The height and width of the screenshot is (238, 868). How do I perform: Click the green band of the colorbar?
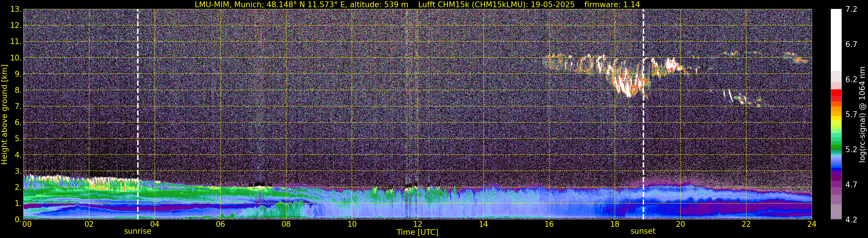click(836, 147)
